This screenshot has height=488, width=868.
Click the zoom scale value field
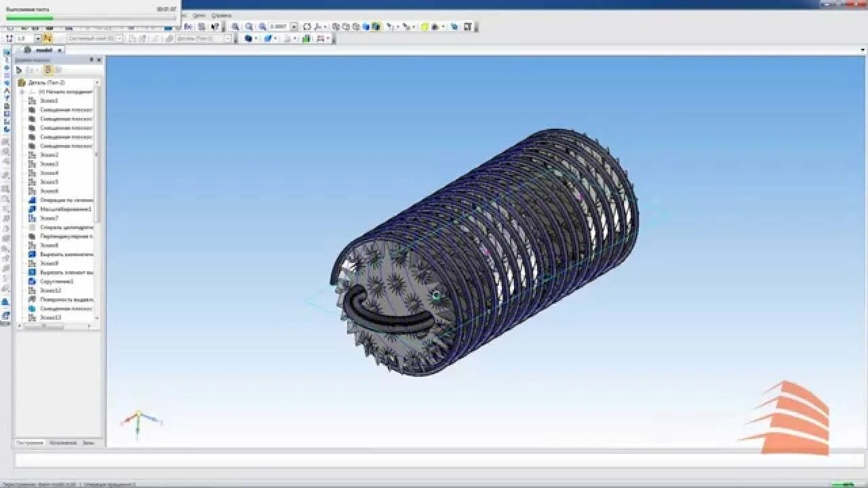(279, 26)
